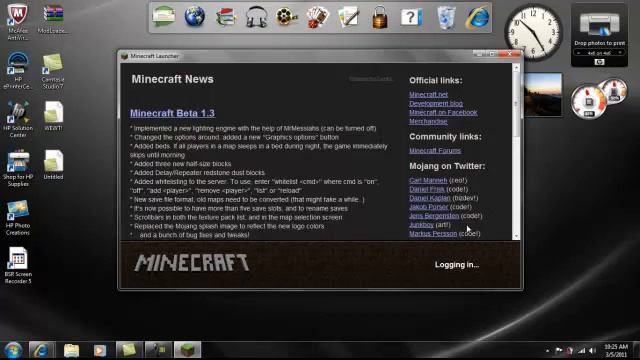Open the Untitled file on desktop
640x360 pixels.
(53, 164)
